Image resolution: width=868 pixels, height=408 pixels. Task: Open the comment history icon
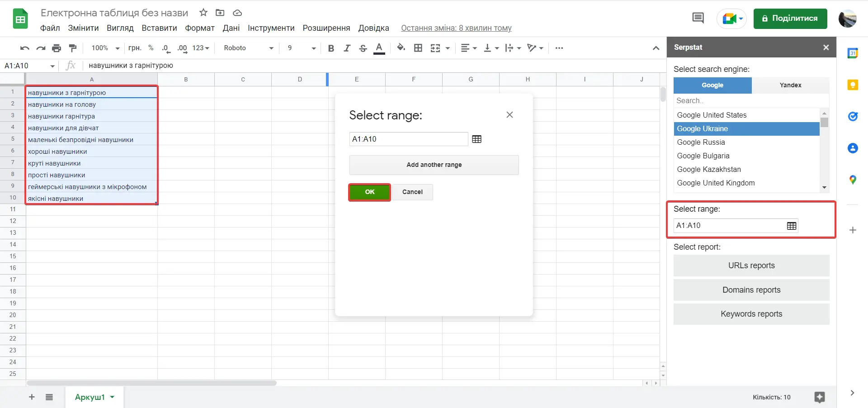pyautogui.click(x=698, y=18)
